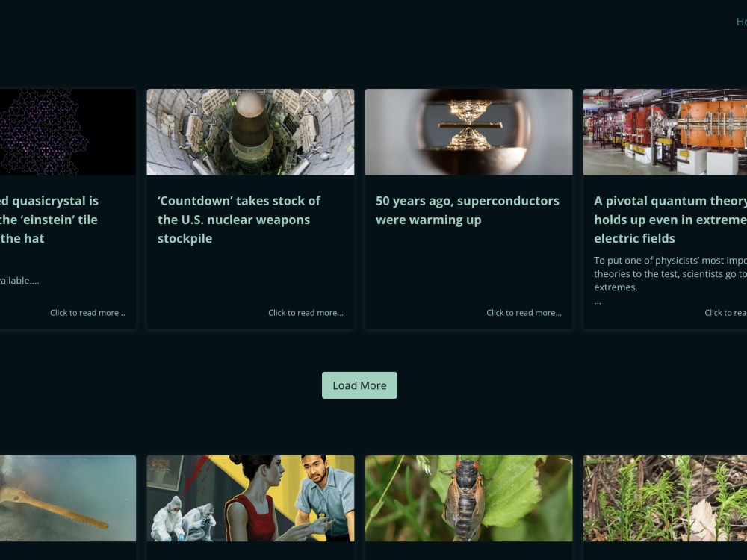Open the quasicrystal 'einstein' tile article title
The image size is (747, 560).
coord(49,220)
